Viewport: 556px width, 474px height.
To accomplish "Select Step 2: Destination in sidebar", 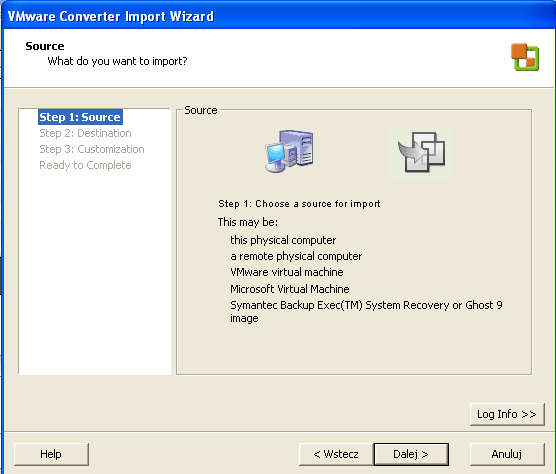I will (x=85, y=133).
